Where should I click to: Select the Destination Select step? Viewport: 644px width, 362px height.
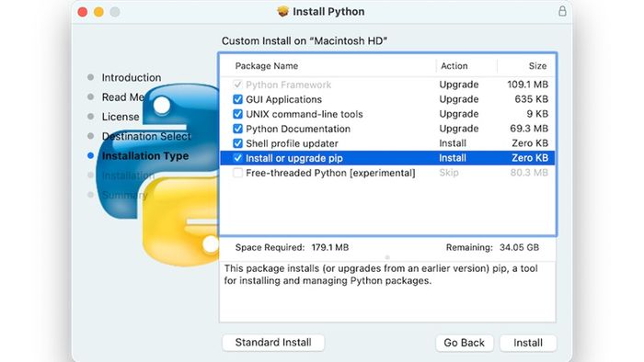pyautogui.click(x=146, y=137)
